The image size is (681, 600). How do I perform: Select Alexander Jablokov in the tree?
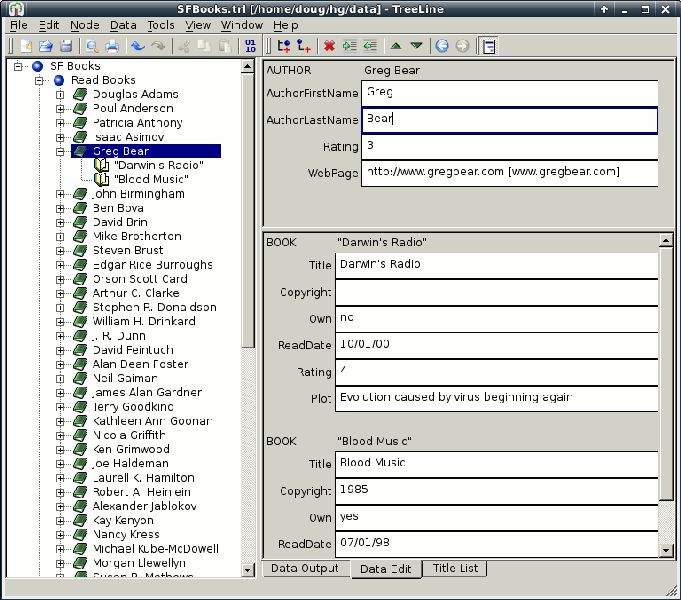click(145, 506)
